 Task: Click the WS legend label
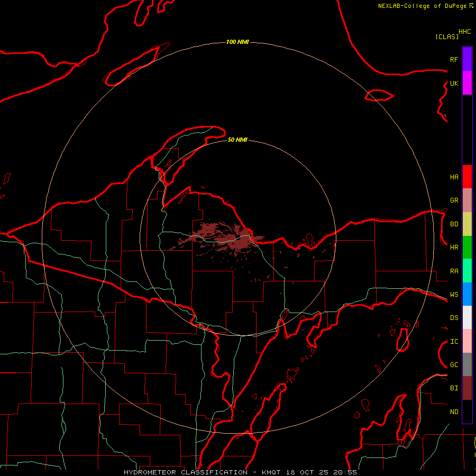click(454, 295)
